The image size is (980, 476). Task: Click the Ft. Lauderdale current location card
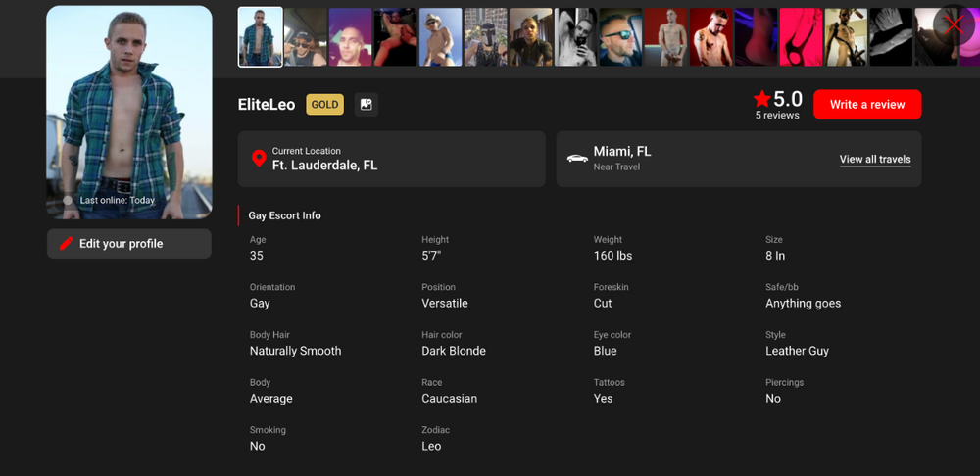pyautogui.click(x=392, y=159)
